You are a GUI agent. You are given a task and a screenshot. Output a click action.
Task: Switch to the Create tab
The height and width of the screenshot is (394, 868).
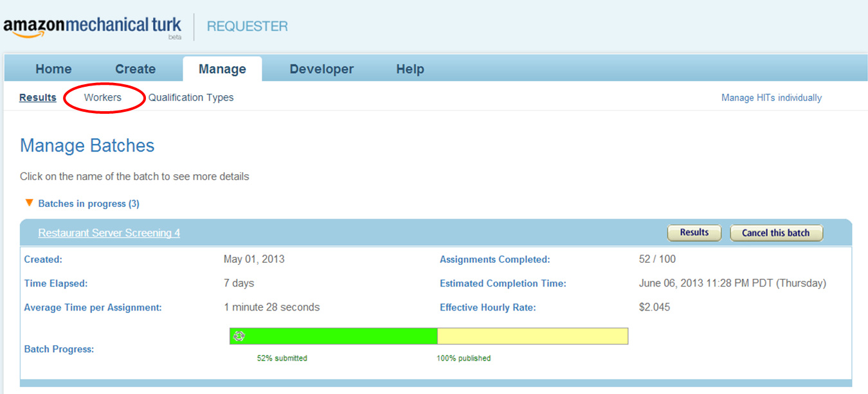point(135,69)
